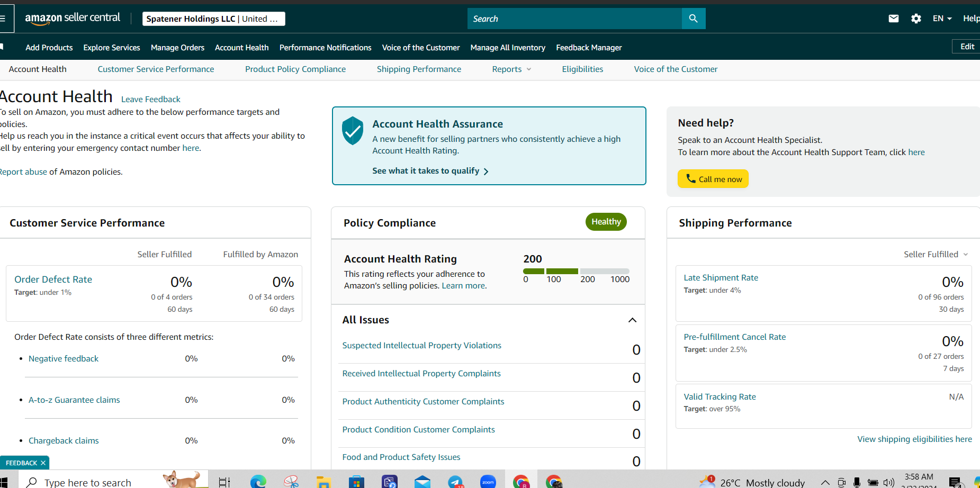Switch to Shipping Performance tab

pyautogui.click(x=419, y=69)
